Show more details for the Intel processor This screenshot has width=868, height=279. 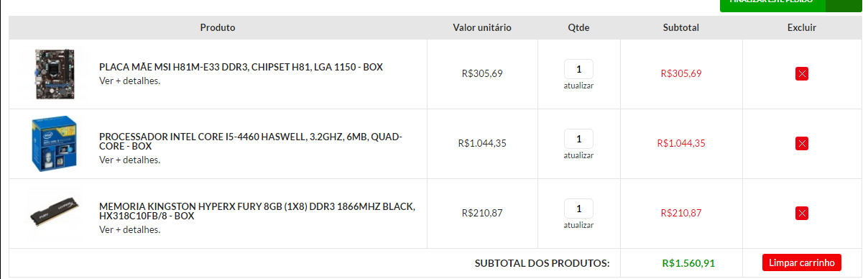(130, 160)
